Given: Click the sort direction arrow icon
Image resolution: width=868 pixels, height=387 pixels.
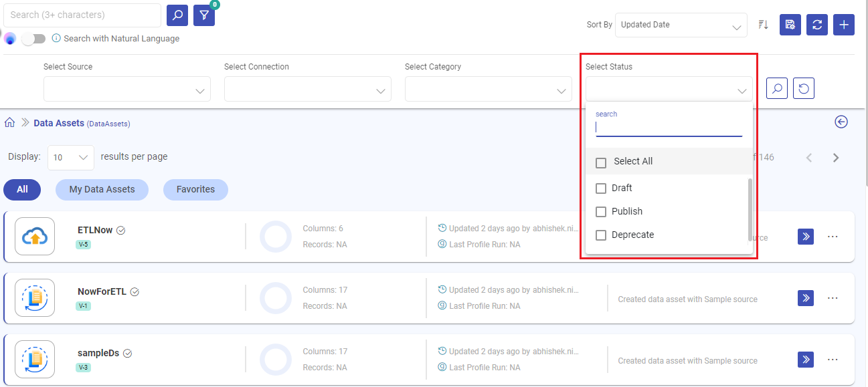Looking at the screenshot, I should tap(763, 24).
